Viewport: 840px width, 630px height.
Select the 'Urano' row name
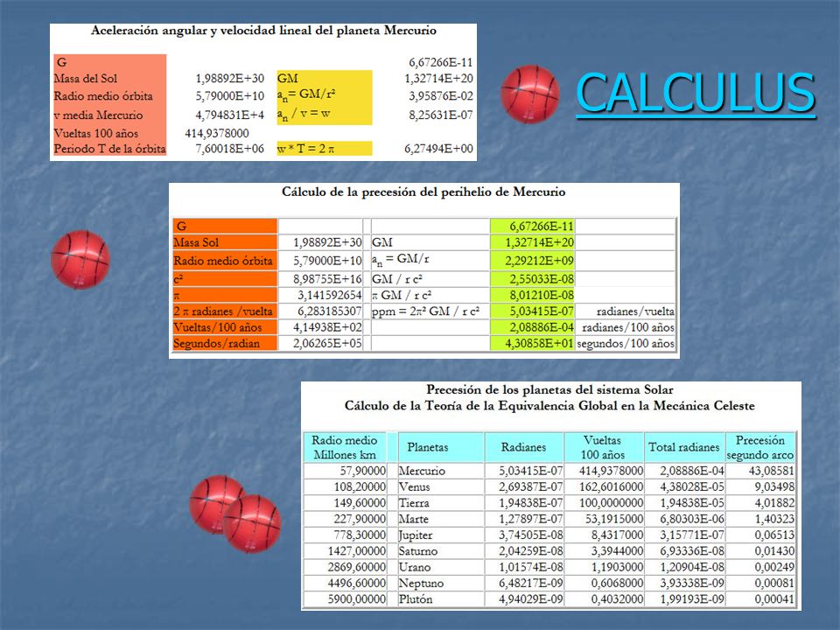coord(415,567)
